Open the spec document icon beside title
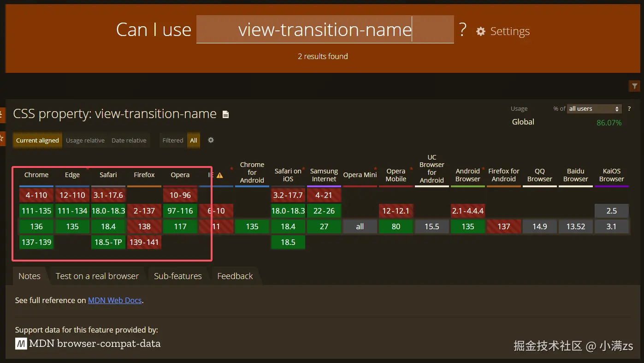644x363 pixels. click(x=225, y=114)
